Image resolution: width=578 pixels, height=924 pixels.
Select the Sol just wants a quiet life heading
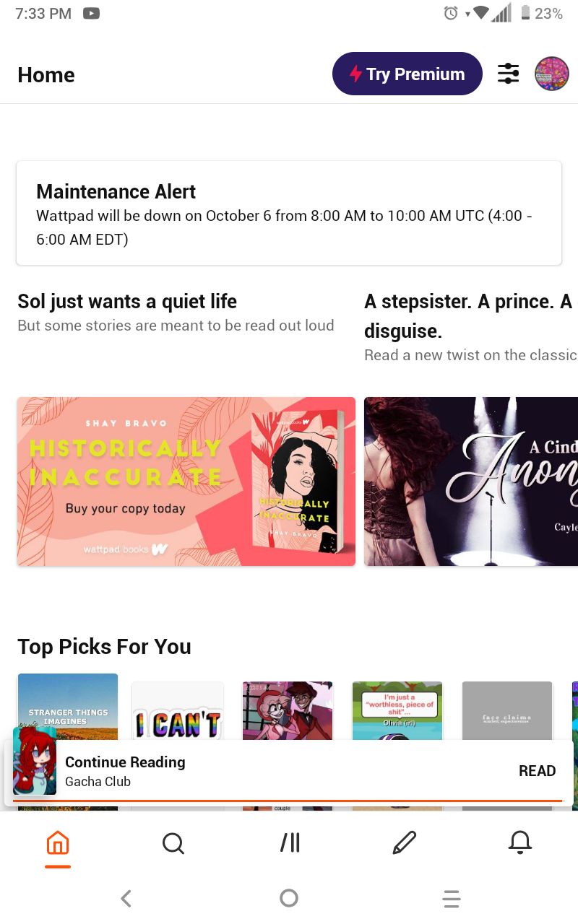(x=127, y=301)
